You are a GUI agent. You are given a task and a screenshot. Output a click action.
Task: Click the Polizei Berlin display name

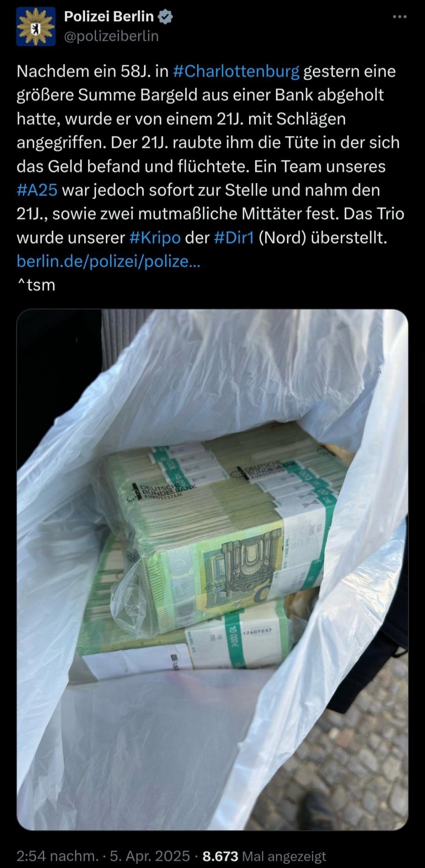click(109, 17)
